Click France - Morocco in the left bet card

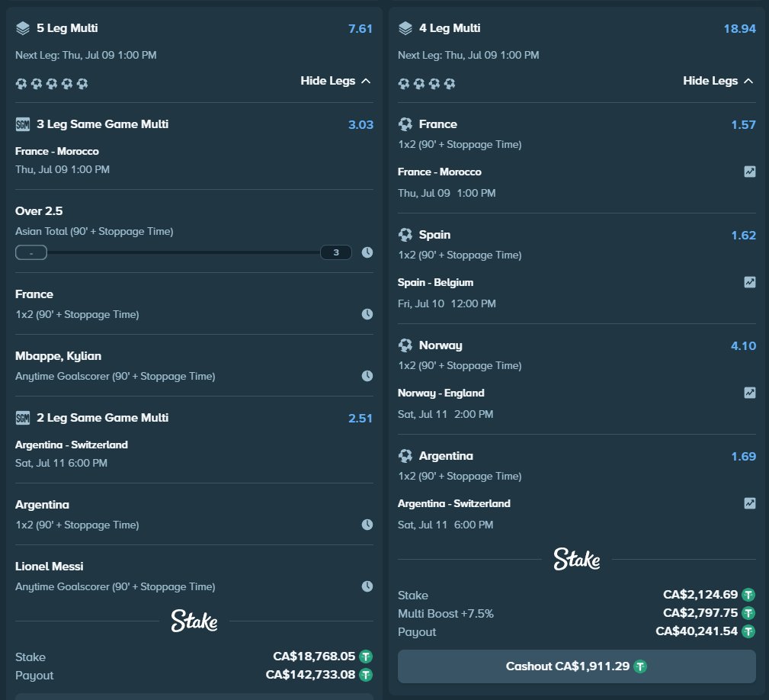(57, 151)
